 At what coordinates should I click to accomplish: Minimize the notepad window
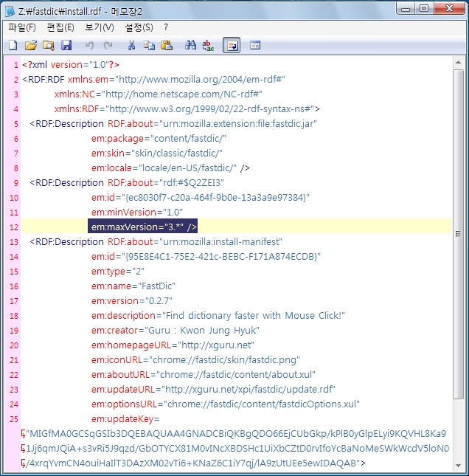coord(406,9)
